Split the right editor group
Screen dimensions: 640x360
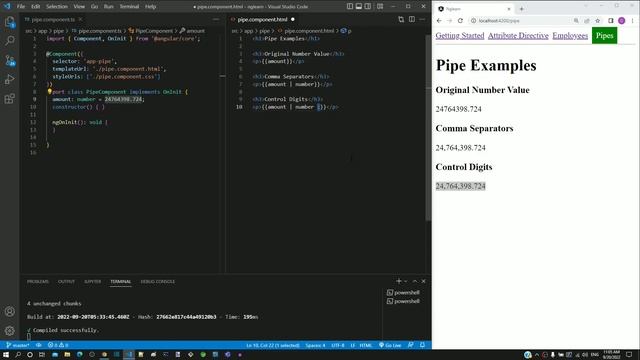point(412,19)
